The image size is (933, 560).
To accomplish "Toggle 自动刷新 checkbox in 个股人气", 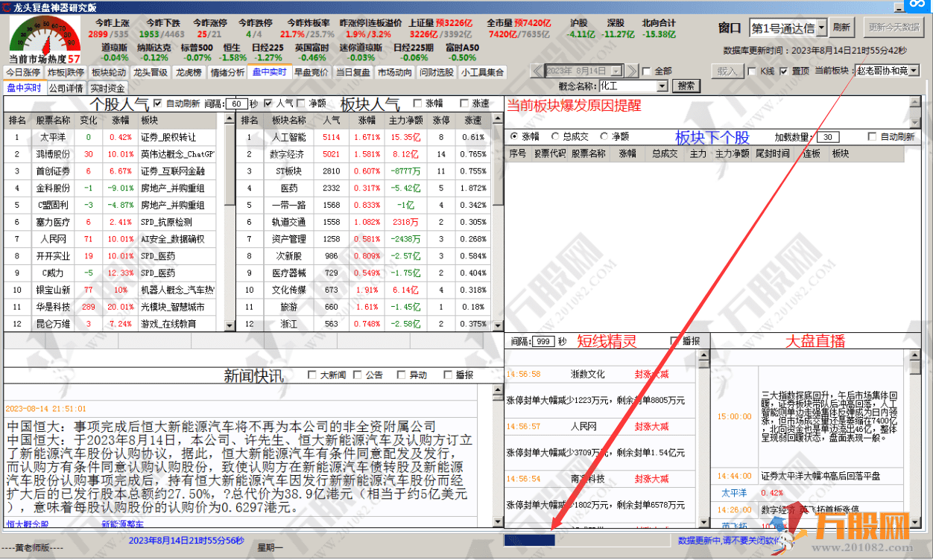I will 158,104.
